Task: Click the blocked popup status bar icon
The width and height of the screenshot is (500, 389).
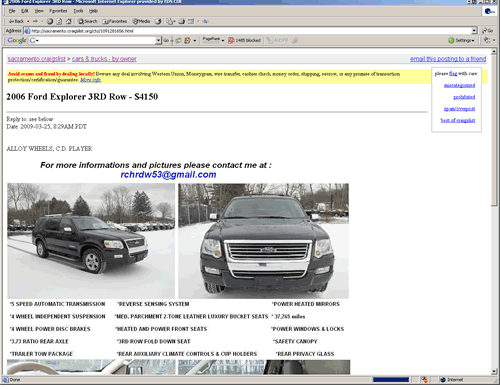Action: tap(424, 380)
